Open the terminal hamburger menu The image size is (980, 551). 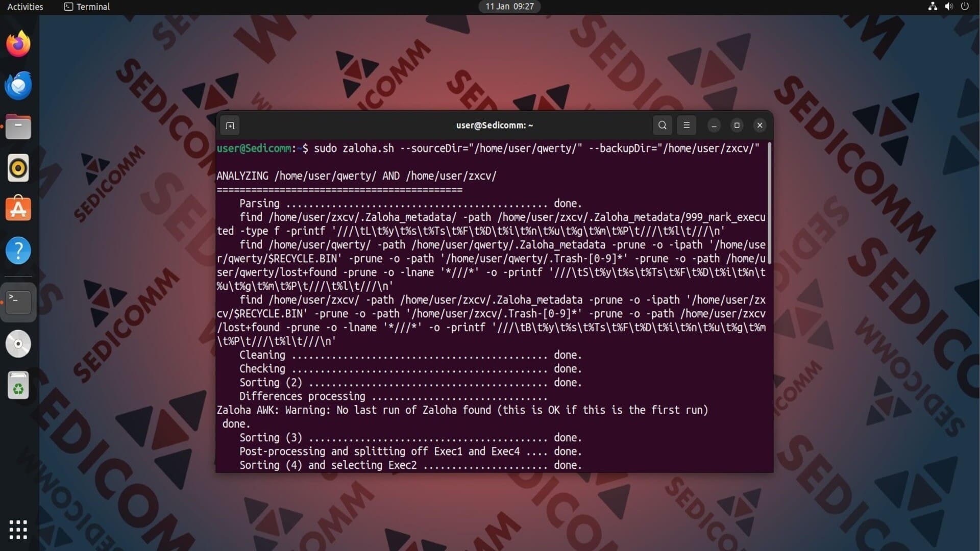tap(687, 126)
